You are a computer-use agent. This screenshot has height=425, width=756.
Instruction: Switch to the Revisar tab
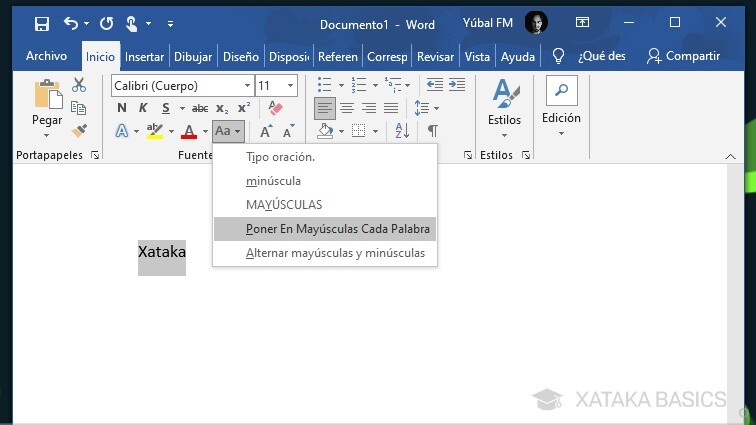[x=435, y=57]
